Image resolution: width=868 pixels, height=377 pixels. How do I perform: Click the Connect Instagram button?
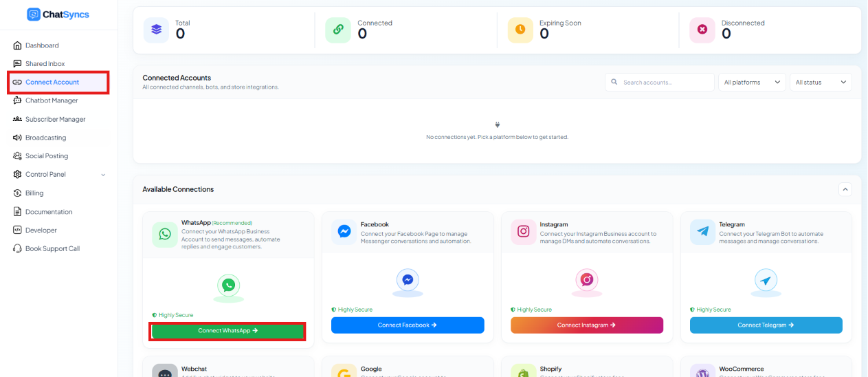(587, 325)
